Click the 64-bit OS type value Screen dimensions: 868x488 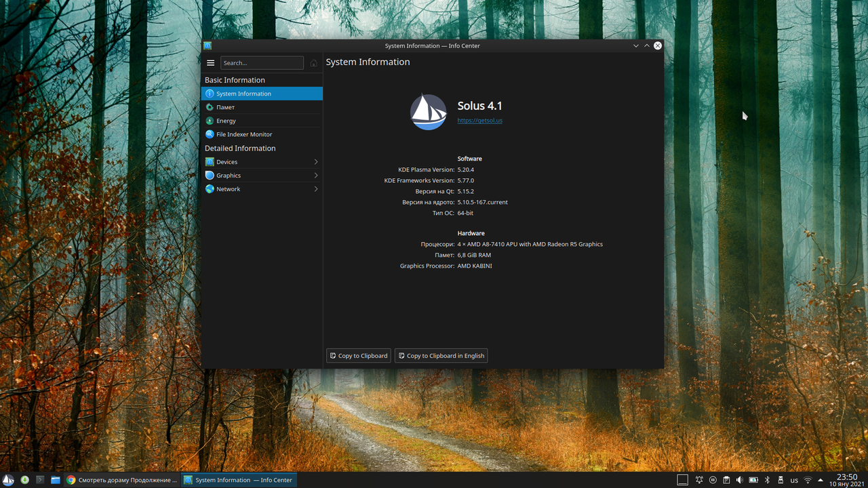pos(465,213)
